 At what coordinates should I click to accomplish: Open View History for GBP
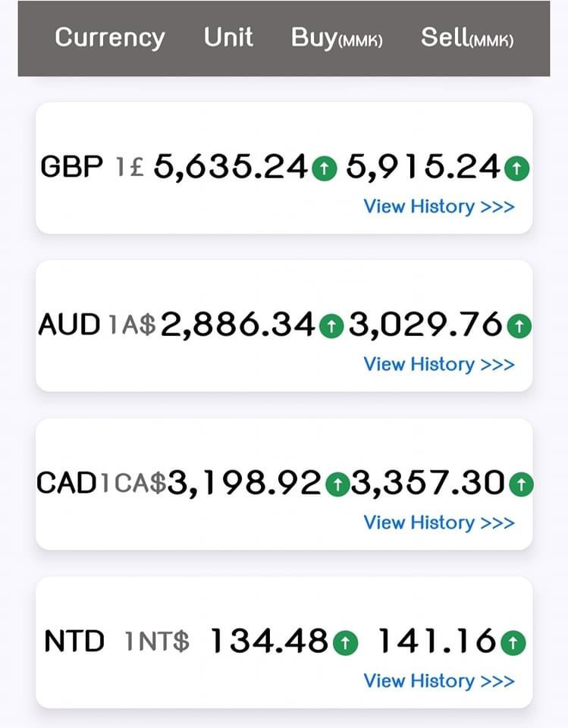pos(438,206)
